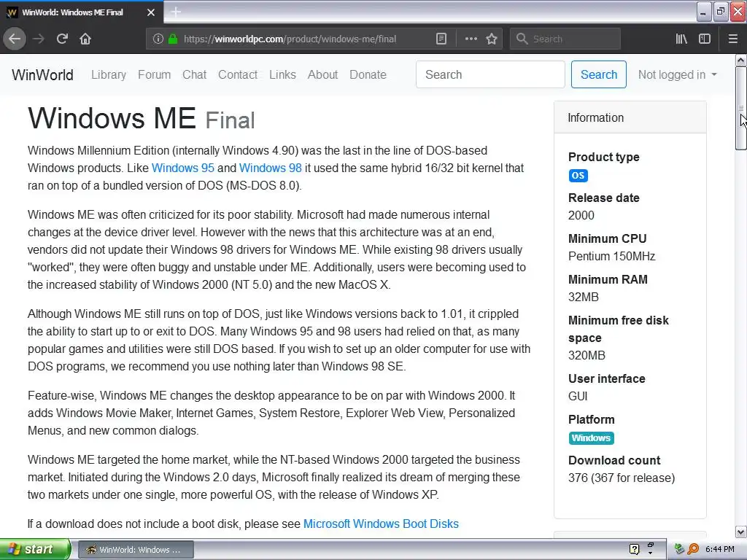
Task: Open Microsoft Windows Boot Disks link
Action: tap(381, 524)
